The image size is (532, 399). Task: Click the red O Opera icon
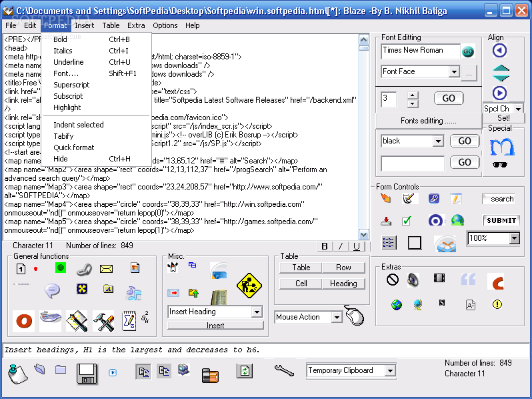24,321
